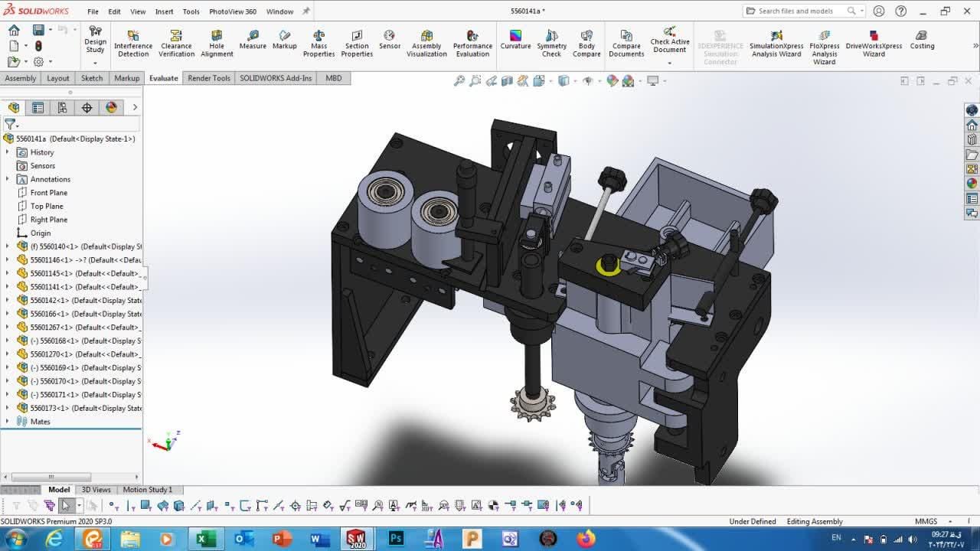Launch Body Compare
Screen dimensions: 980x551
pyautogui.click(x=586, y=44)
